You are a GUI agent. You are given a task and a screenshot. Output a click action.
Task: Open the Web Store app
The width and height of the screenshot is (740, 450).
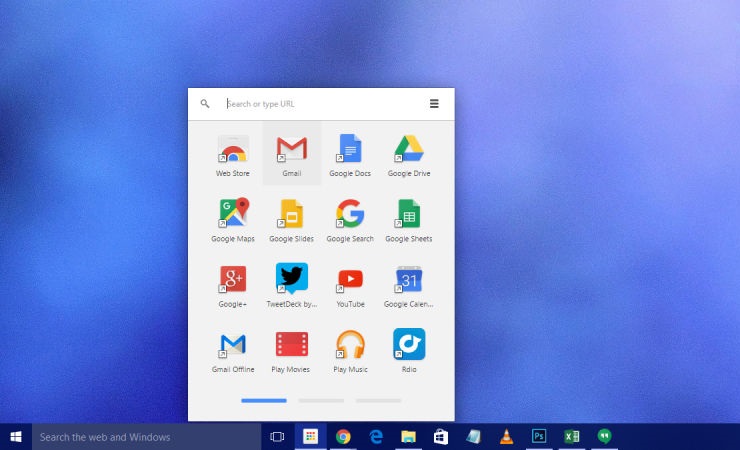(x=233, y=155)
